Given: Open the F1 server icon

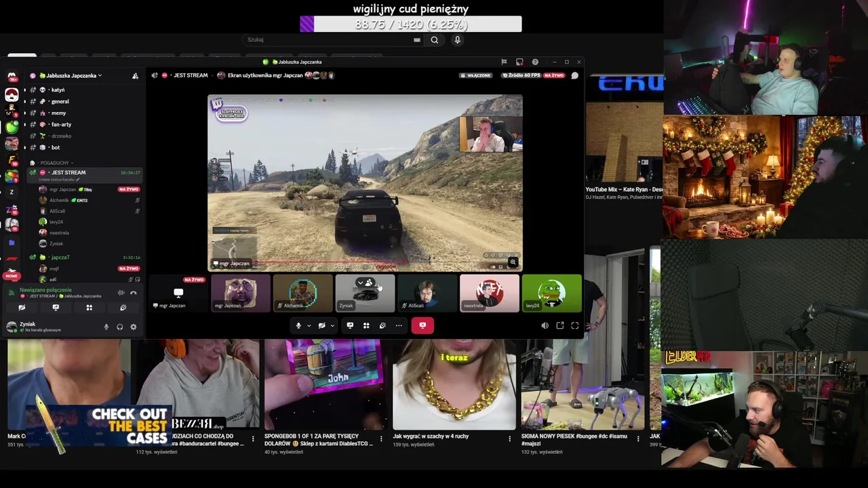Looking at the screenshot, I should 12,258.
